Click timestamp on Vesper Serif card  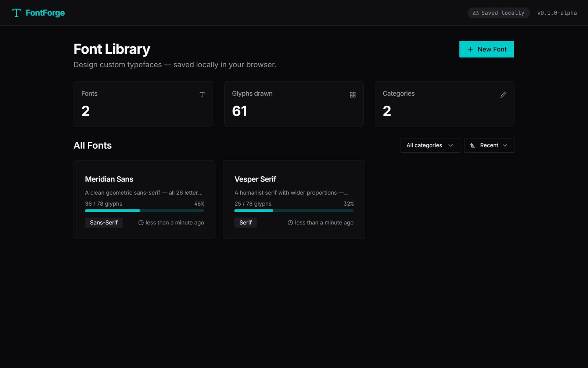324,223
